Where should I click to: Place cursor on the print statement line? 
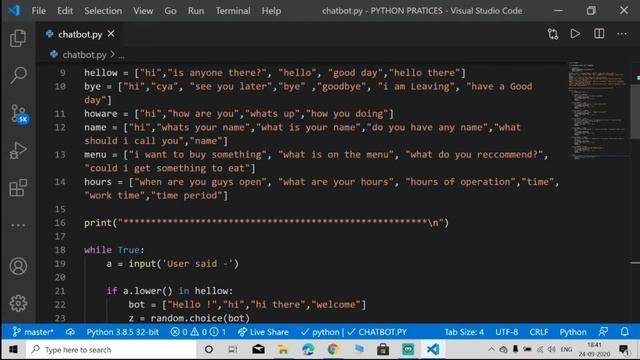(266, 222)
